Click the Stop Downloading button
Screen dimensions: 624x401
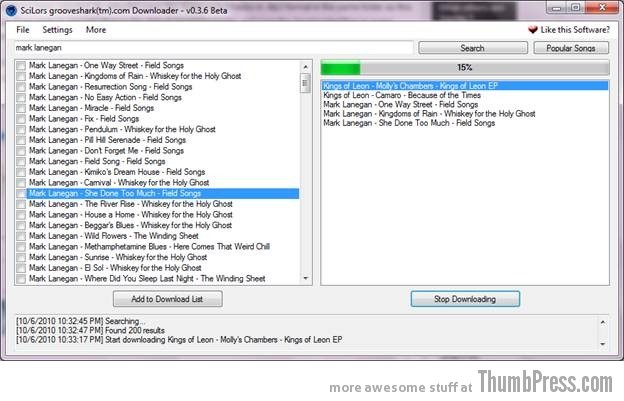tap(465, 299)
